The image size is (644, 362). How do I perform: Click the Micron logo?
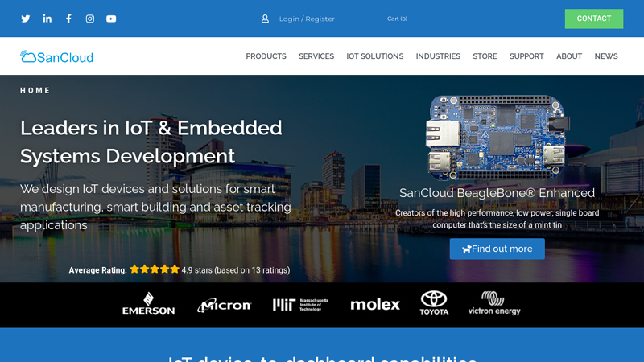coord(225,305)
